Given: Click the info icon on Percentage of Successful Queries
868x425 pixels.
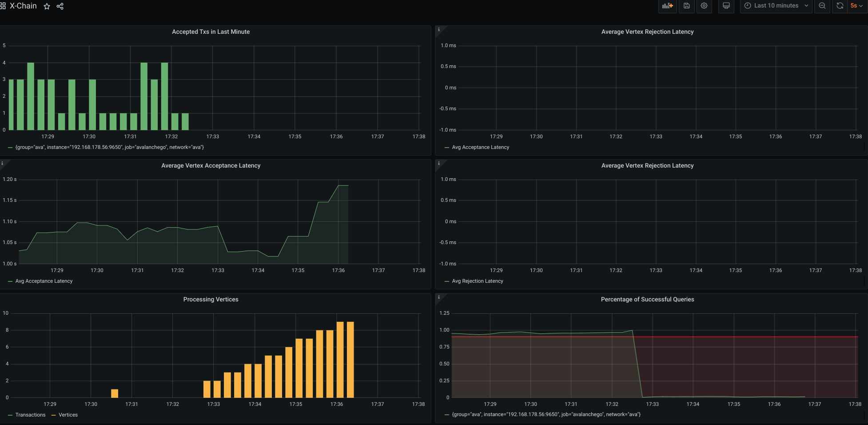Looking at the screenshot, I should [x=439, y=297].
